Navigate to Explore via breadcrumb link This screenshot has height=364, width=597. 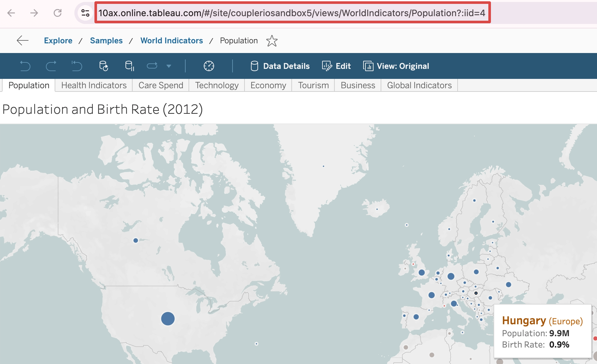pos(58,41)
